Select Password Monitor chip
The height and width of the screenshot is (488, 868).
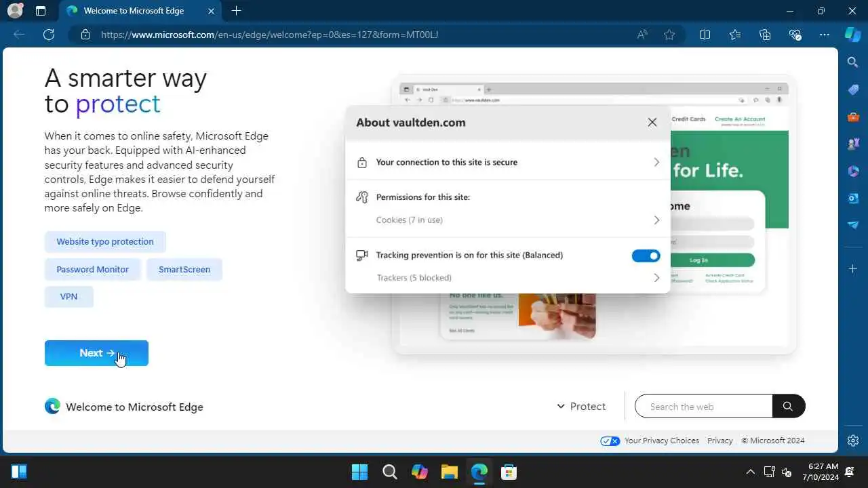tap(92, 270)
